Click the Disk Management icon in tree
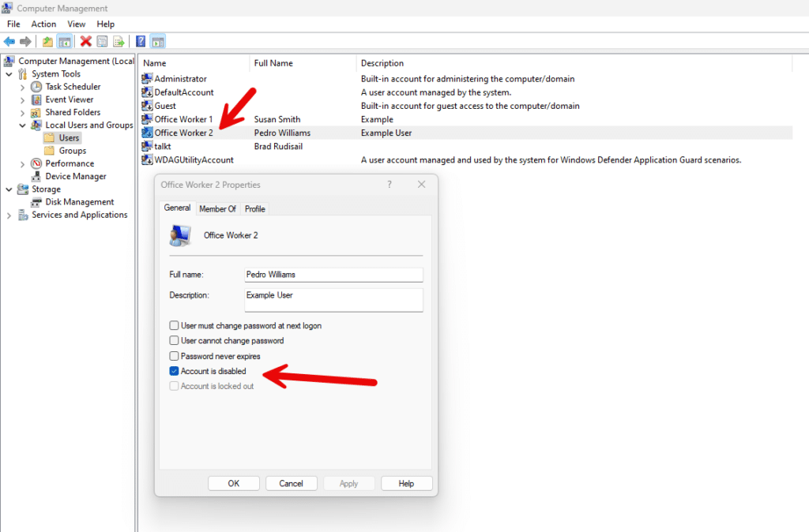 coord(36,202)
